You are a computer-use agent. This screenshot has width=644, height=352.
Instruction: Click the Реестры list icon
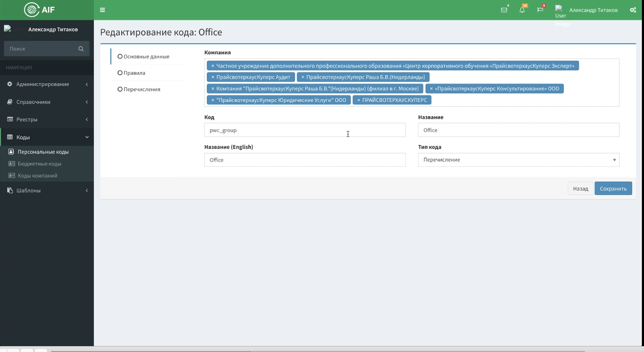coord(10,119)
